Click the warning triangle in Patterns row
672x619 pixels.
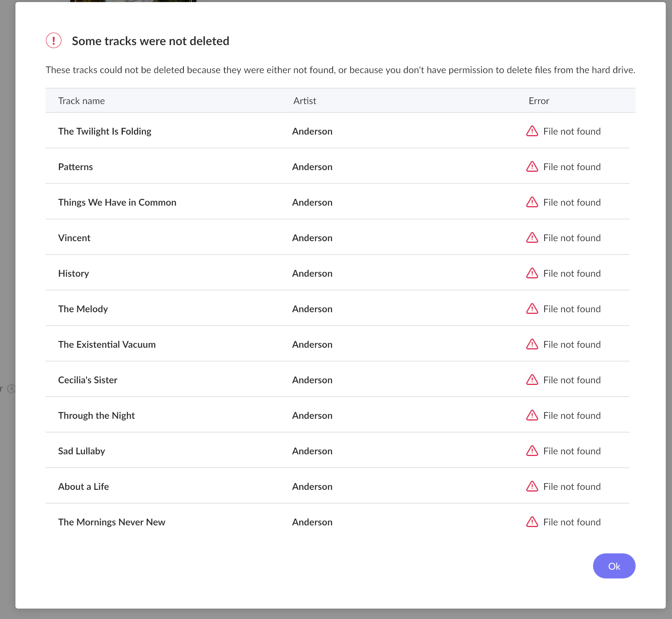[x=532, y=167]
